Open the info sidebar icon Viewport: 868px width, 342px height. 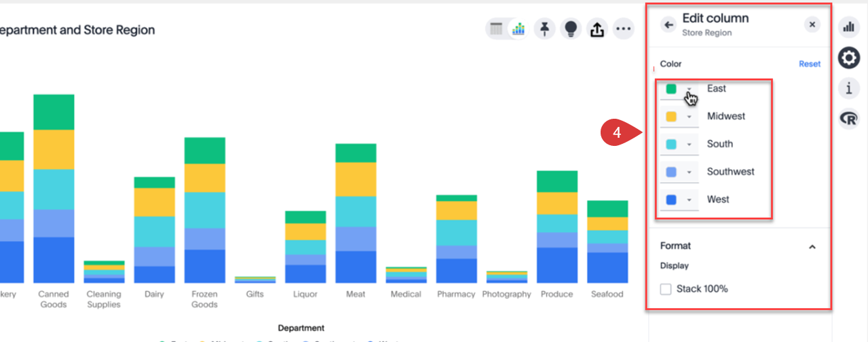pyautogui.click(x=848, y=88)
